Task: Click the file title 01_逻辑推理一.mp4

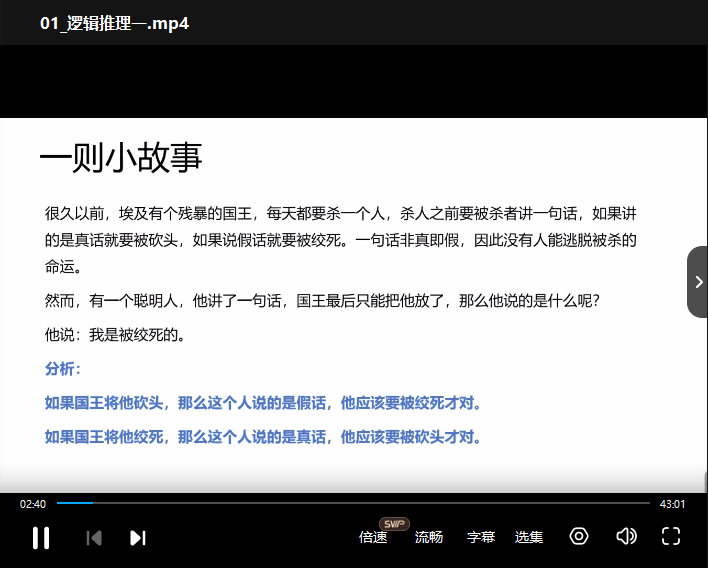Action: (114, 23)
